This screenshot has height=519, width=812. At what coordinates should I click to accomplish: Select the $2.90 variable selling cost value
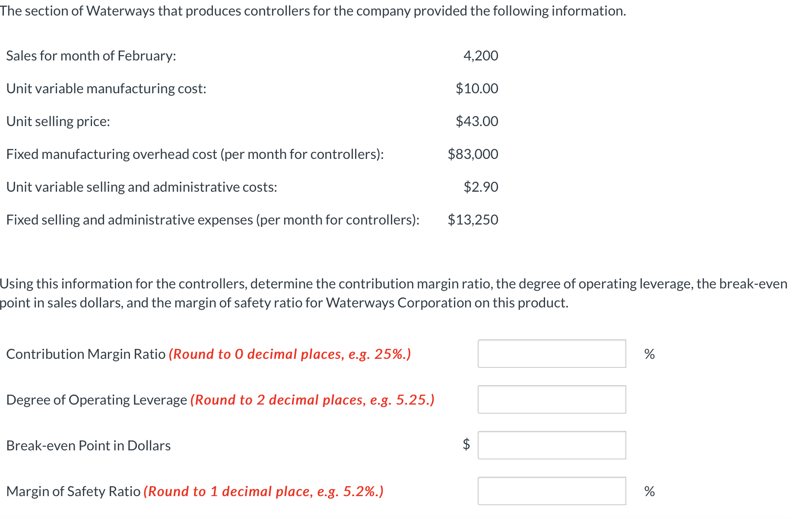(x=481, y=187)
